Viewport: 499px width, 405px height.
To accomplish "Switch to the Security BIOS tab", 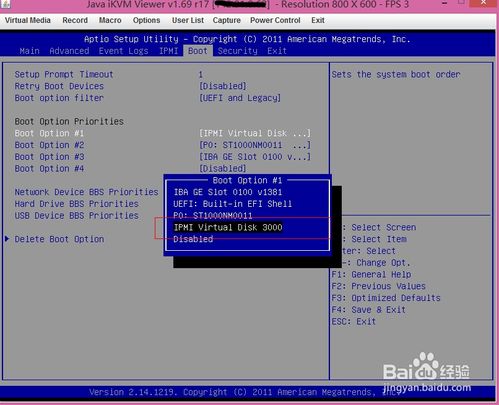I will 238,51.
